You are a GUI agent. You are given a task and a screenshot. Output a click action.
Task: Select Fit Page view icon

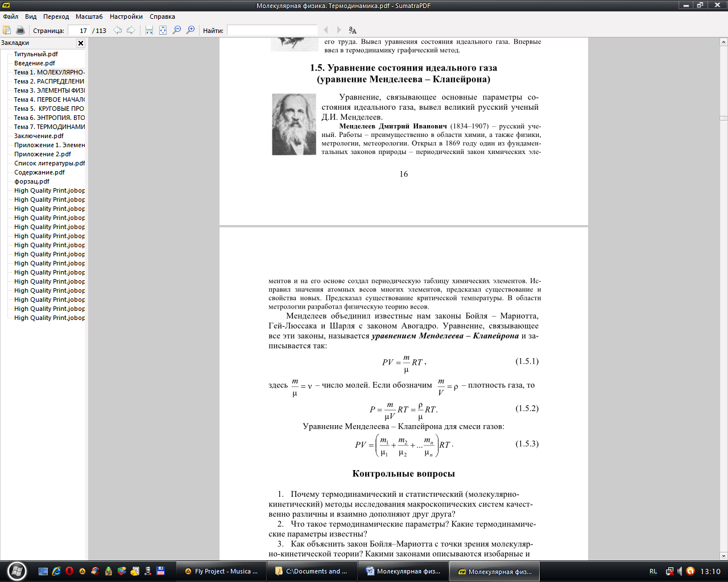[x=163, y=30]
